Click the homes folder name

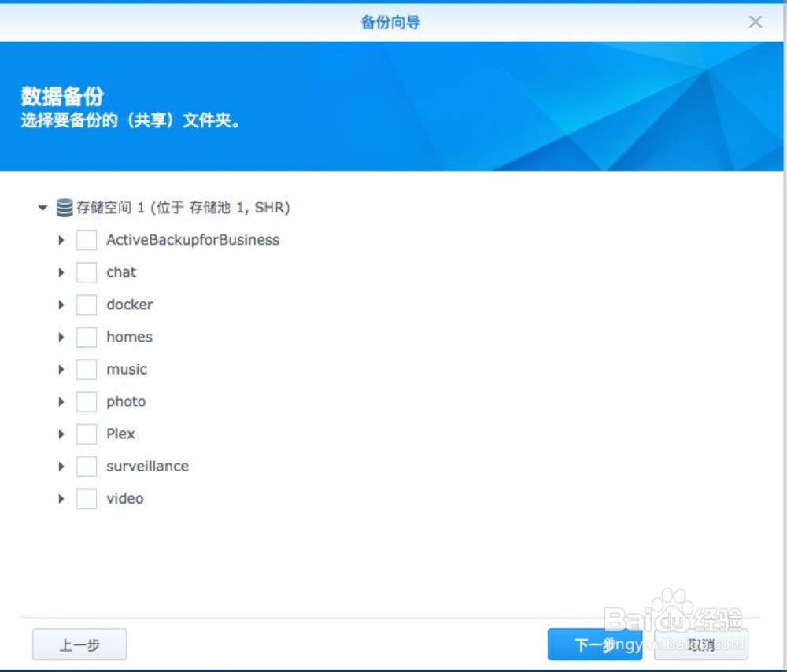(129, 337)
